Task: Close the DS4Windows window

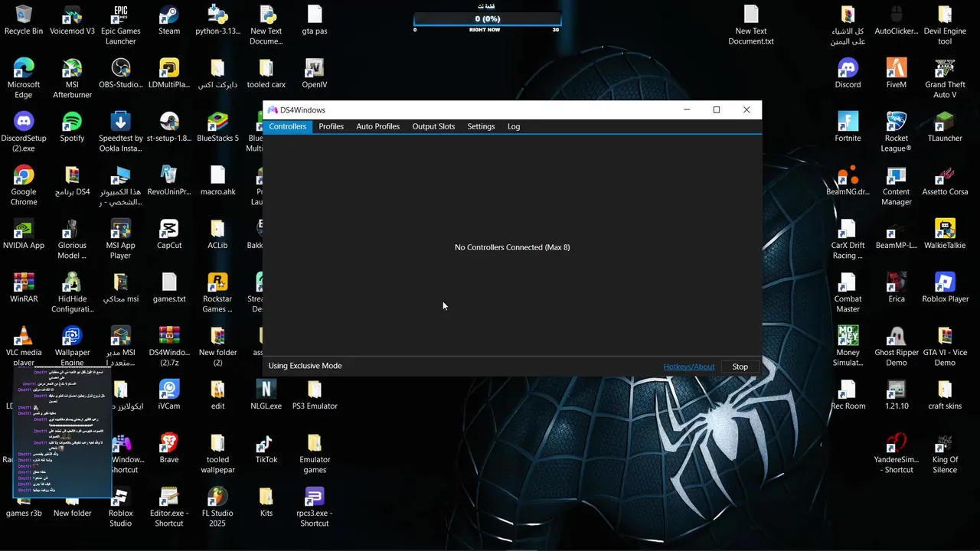Action: (x=746, y=110)
